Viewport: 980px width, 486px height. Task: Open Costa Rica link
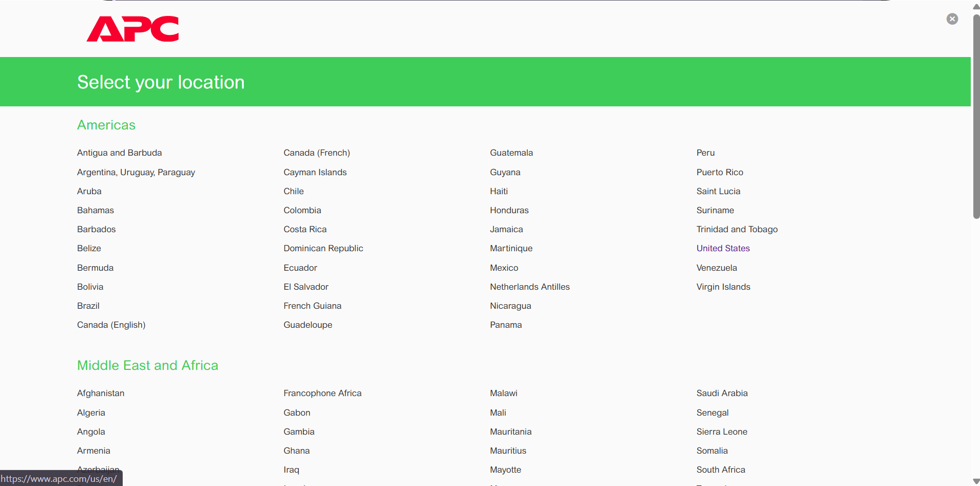pyautogui.click(x=305, y=229)
